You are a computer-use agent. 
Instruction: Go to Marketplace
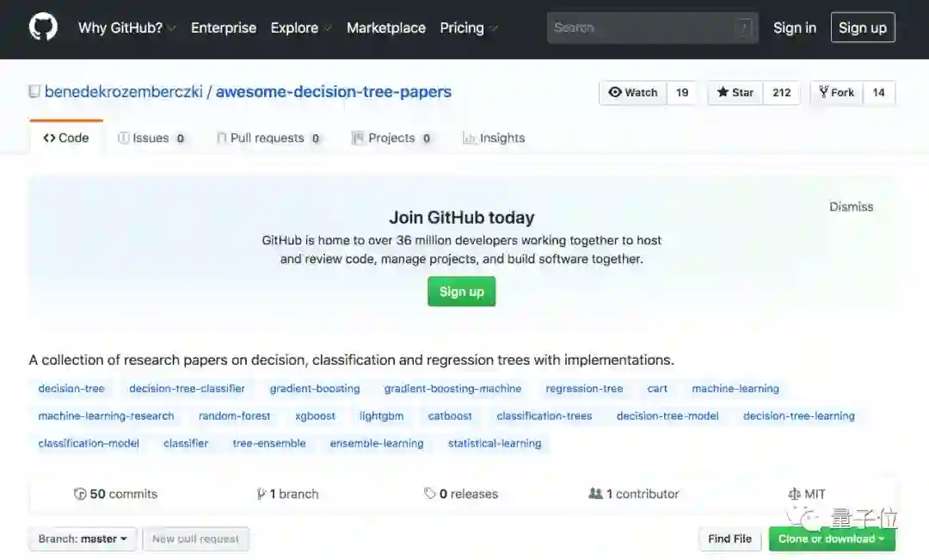(x=385, y=28)
